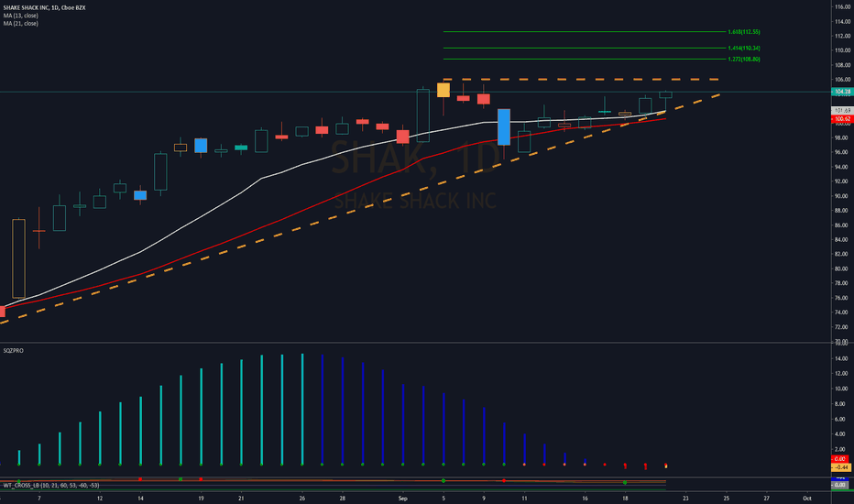Click the 16 date label on time axis

585,498
